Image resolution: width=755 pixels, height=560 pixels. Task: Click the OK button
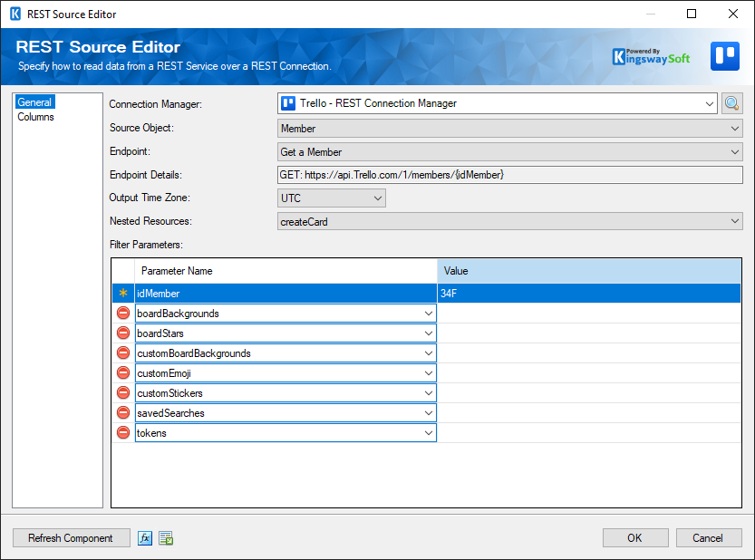coord(635,538)
